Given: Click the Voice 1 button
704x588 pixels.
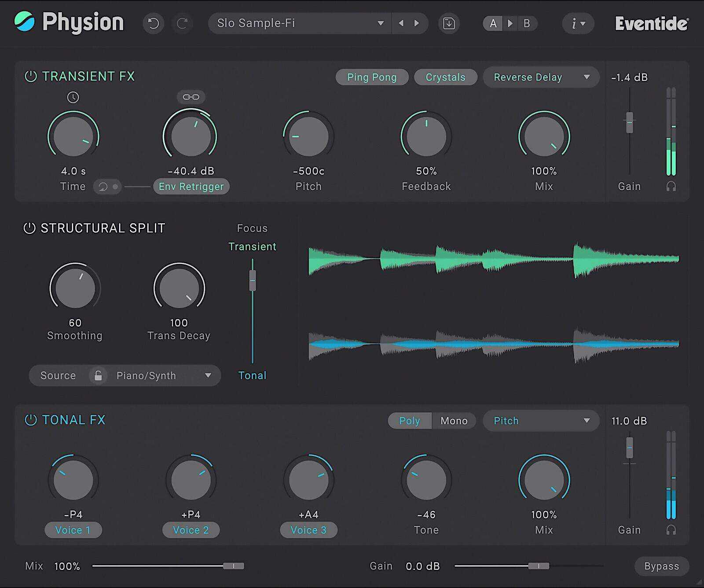Looking at the screenshot, I should pyautogui.click(x=73, y=530).
